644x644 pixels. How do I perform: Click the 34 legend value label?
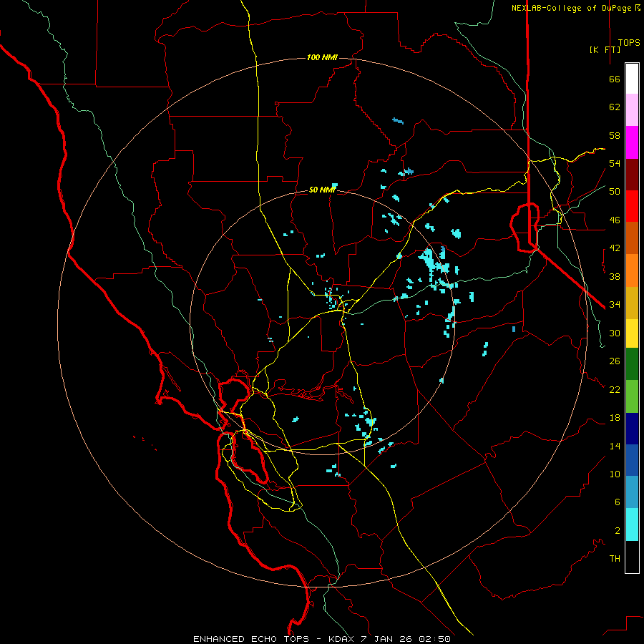[615, 305]
